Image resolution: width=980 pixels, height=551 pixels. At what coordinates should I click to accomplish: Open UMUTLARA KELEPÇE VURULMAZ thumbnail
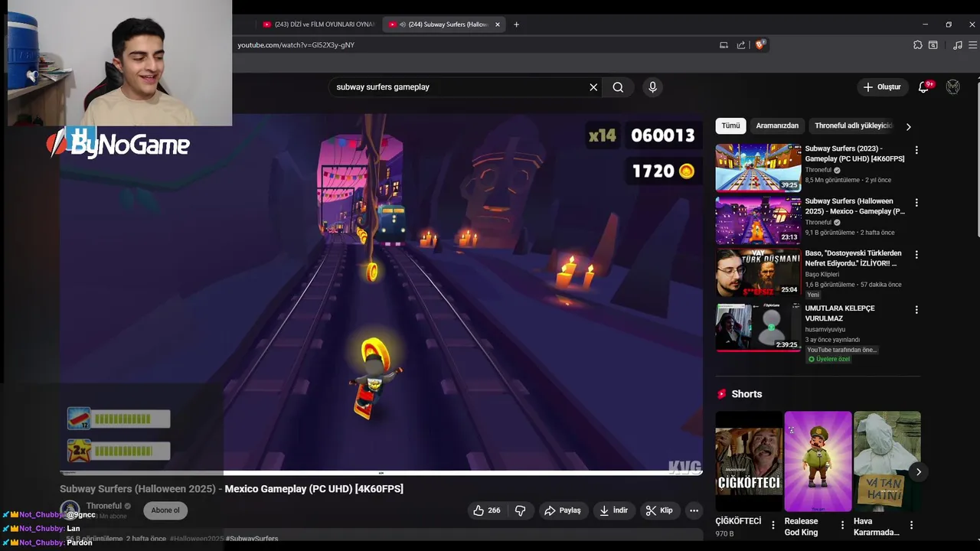coord(758,328)
